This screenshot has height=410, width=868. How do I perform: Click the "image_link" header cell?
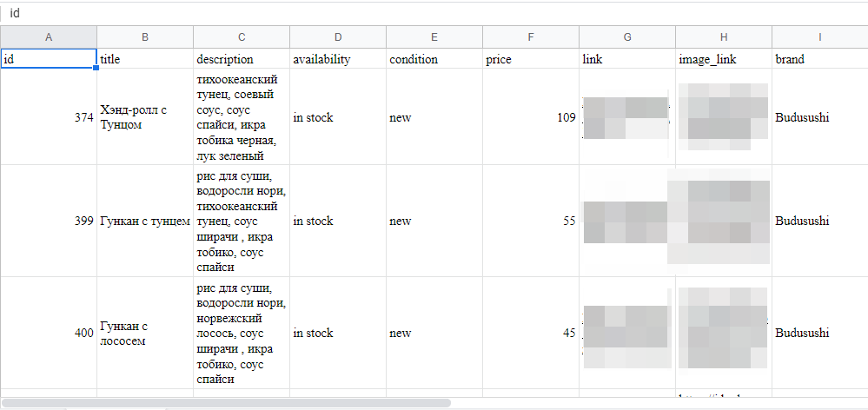coord(723,59)
